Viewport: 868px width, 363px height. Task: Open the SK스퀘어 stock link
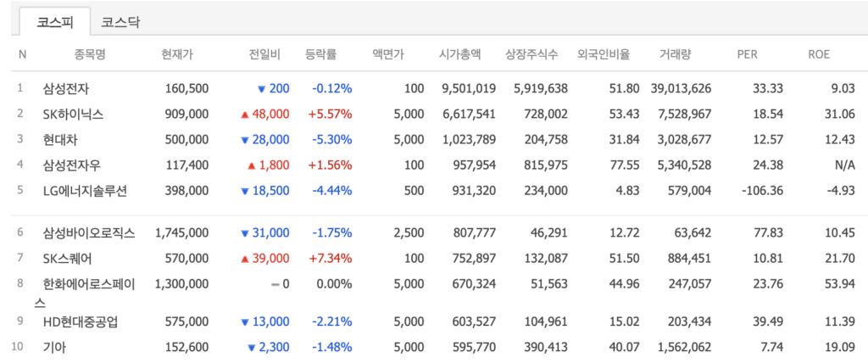coord(68,259)
